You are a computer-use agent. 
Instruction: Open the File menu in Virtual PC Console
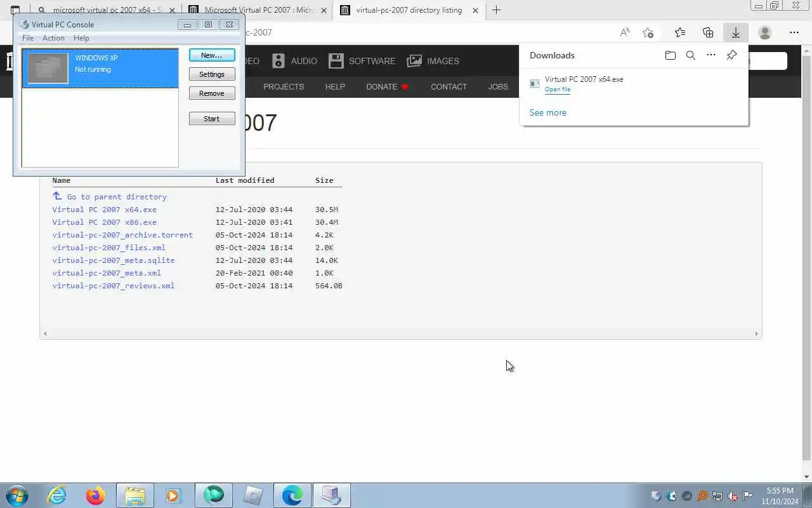pyautogui.click(x=28, y=38)
